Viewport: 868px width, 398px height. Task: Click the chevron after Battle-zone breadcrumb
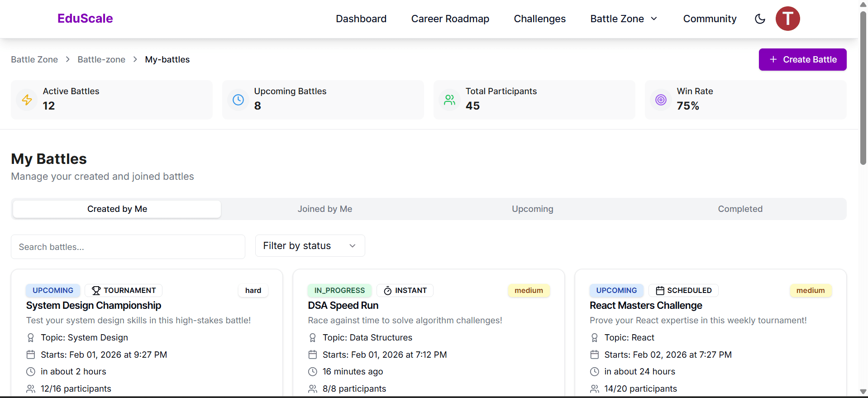(135, 60)
